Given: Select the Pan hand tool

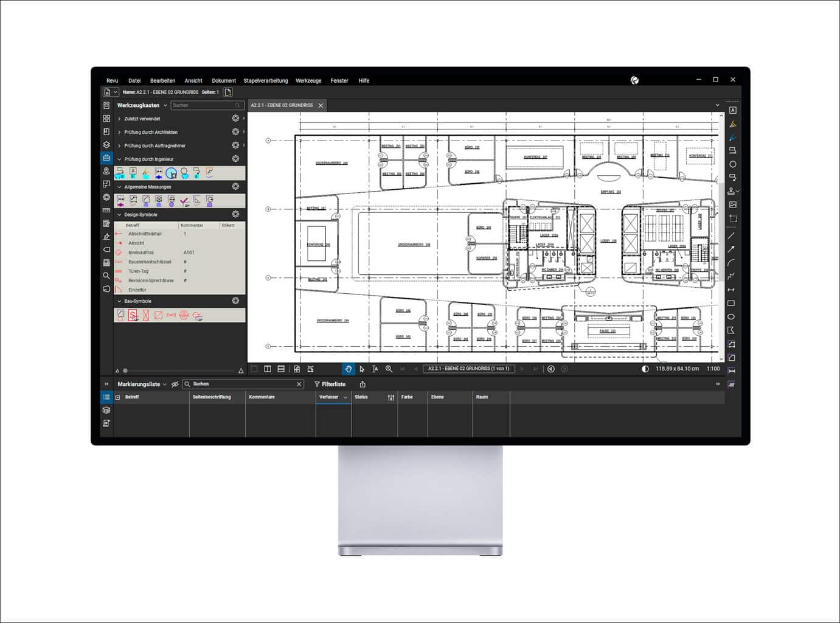Looking at the screenshot, I should [349, 369].
